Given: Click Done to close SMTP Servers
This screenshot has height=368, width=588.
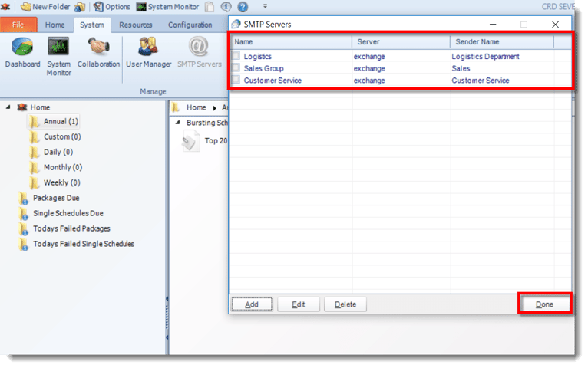Looking at the screenshot, I should [544, 304].
